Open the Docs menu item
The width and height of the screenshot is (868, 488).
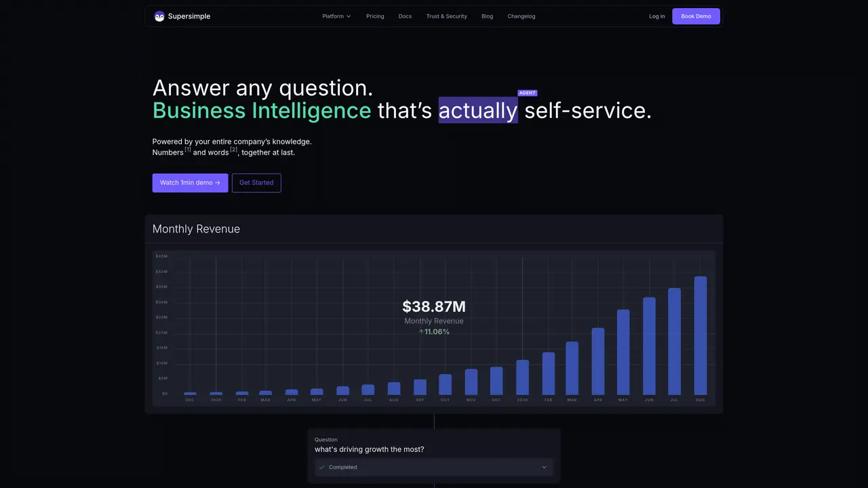[405, 16]
